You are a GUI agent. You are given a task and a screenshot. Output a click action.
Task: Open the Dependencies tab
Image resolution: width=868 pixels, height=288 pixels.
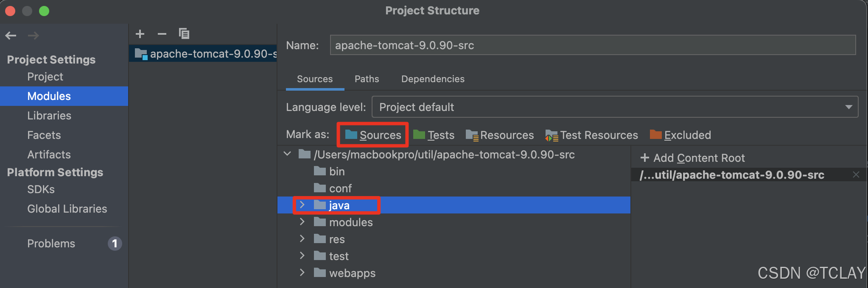click(433, 79)
